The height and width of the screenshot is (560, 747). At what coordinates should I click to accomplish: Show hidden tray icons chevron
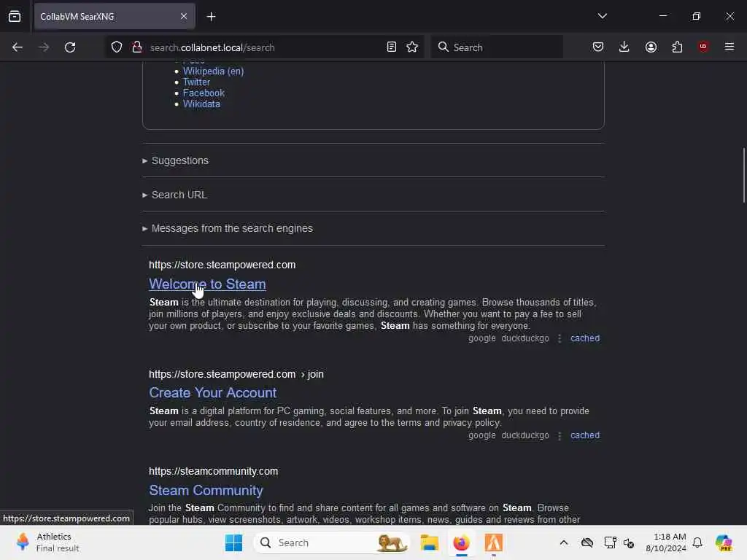tap(564, 542)
